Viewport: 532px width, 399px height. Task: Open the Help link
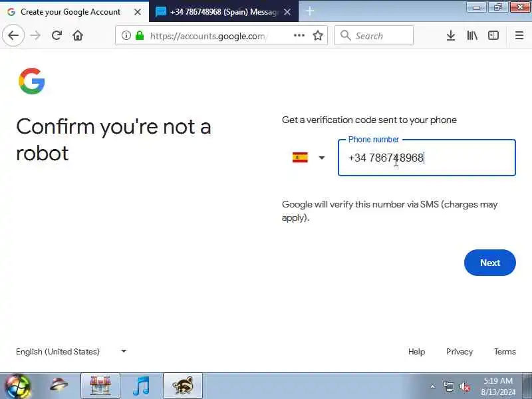tap(416, 352)
